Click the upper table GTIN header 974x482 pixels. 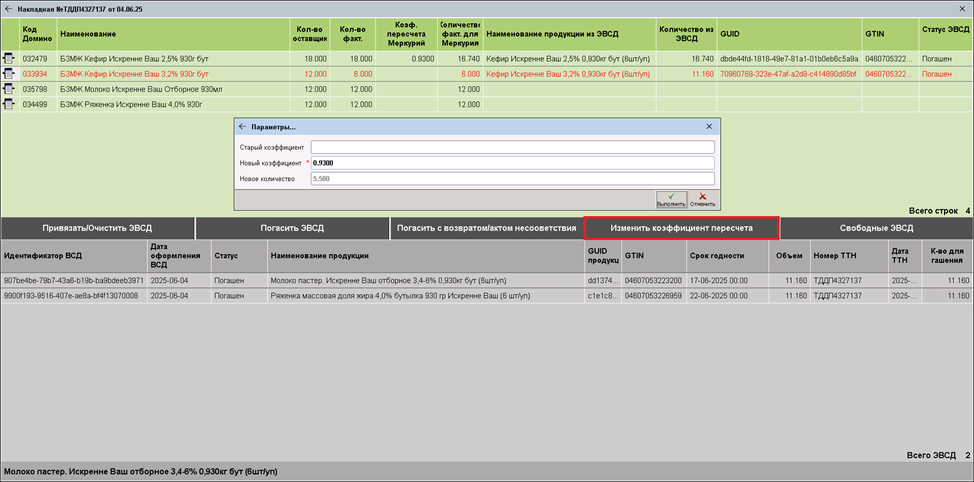pos(890,34)
